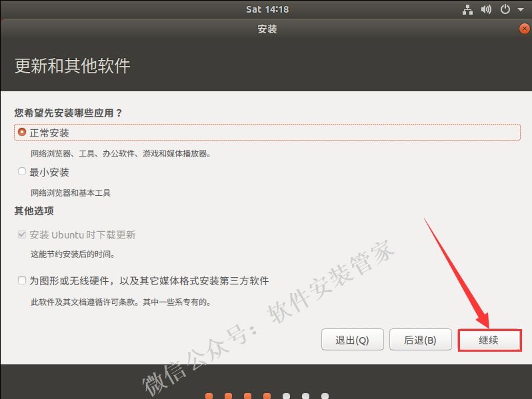
Task: Expand the system menu dropdown arrow
Action: click(x=521, y=9)
